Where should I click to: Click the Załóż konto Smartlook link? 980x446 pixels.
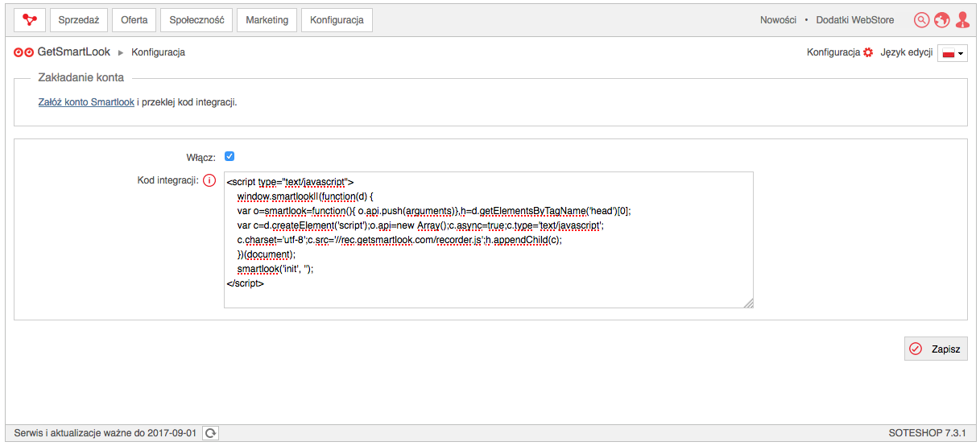pos(86,102)
